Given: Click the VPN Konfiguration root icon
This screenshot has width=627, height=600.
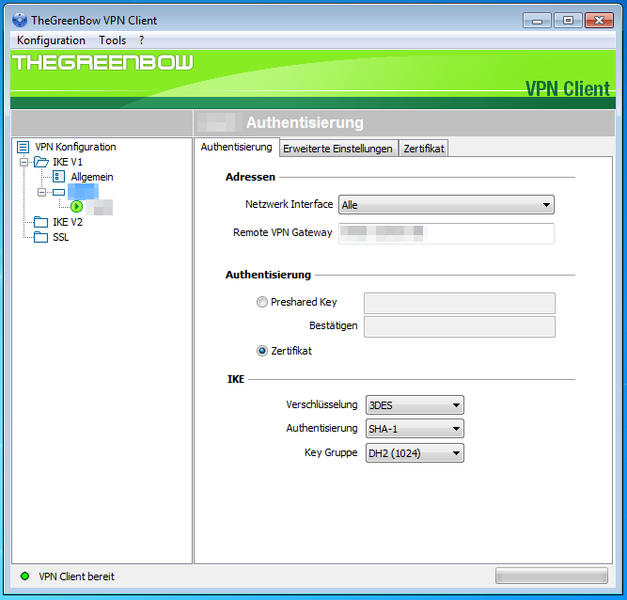Looking at the screenshot, I should click(x=23, y=147).
